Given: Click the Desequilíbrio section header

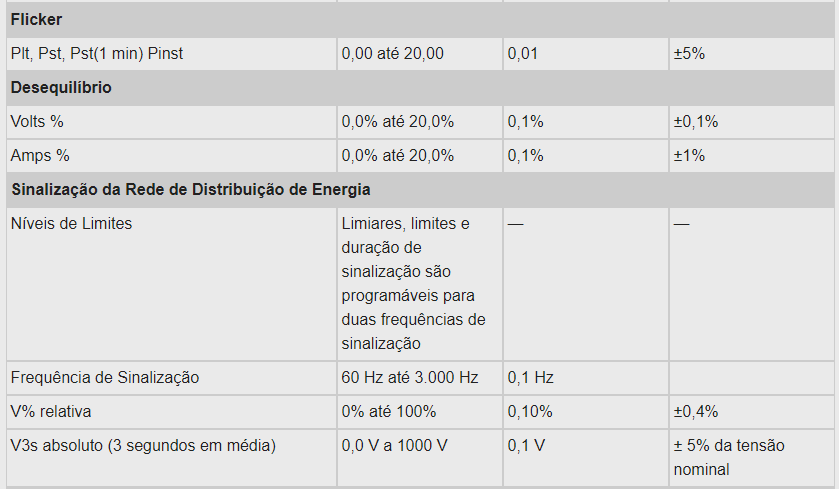Looking at the screenshot, I should tap(61, 88).
